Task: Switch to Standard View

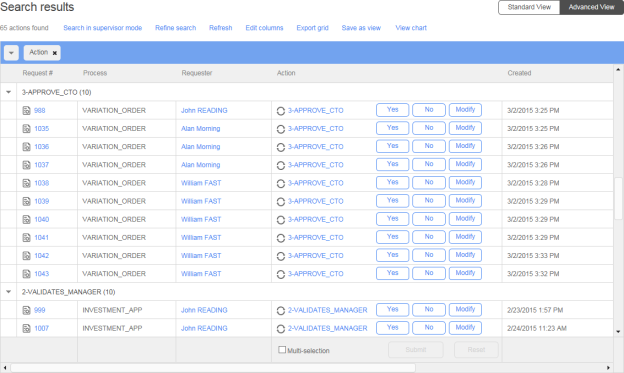Action: [x=529, y=7]
